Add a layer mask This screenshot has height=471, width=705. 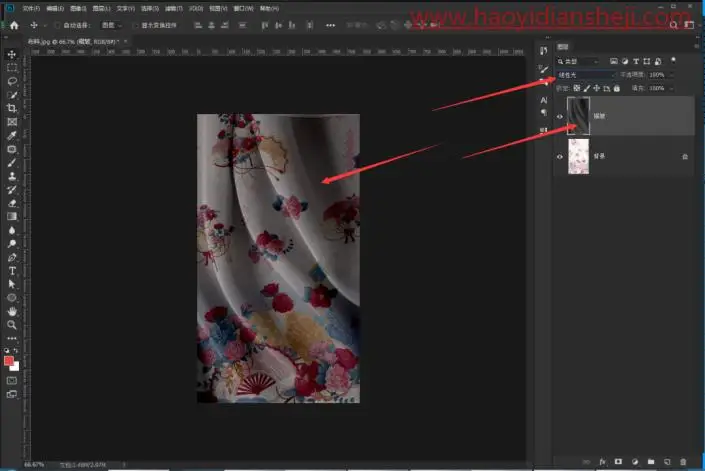point(619,462)
